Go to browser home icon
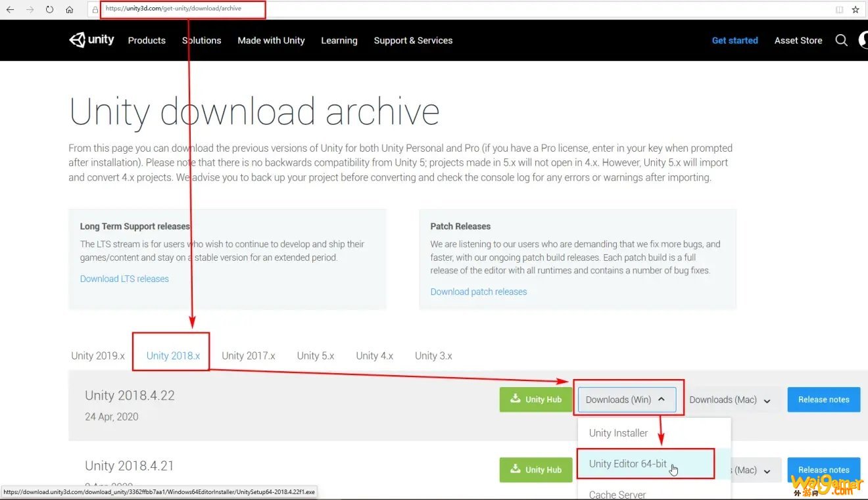The width and height of the screenshot is (868, 500). pyautogui.click(x=69, y=10)
